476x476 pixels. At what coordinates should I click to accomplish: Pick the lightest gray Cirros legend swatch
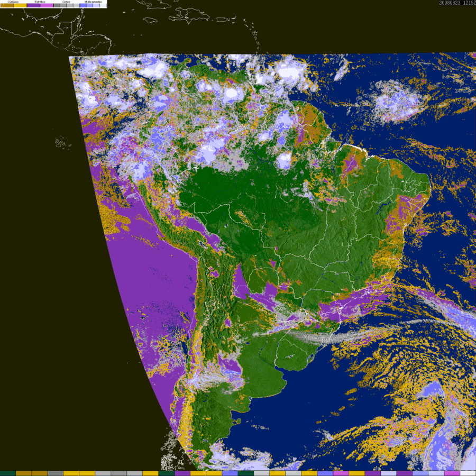tap(76, 5)
